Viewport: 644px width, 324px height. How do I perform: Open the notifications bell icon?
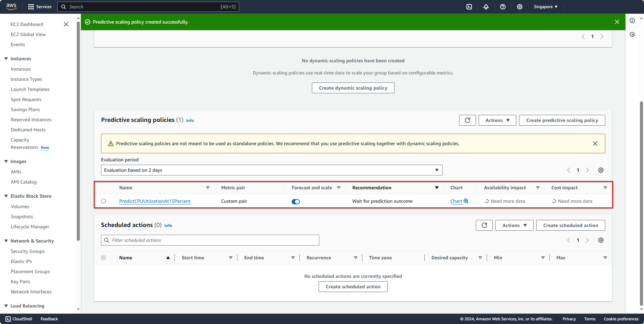(486, 7)
